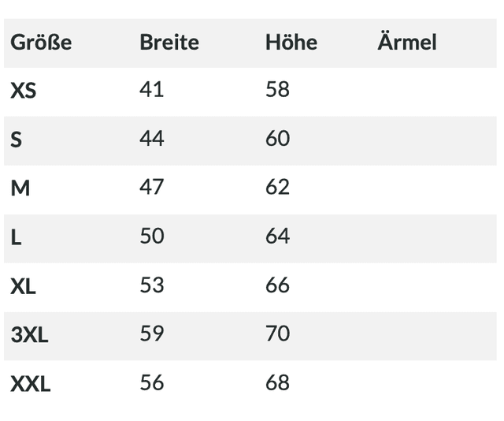Screen dimensions: 504x421
Task: Select width value 44 for size S
Action: [152, 139]
